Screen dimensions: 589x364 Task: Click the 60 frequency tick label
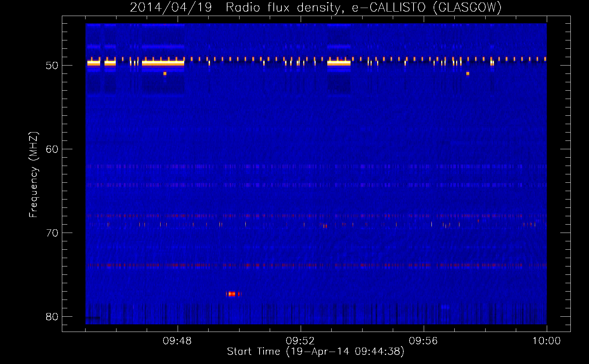point(52,149)
